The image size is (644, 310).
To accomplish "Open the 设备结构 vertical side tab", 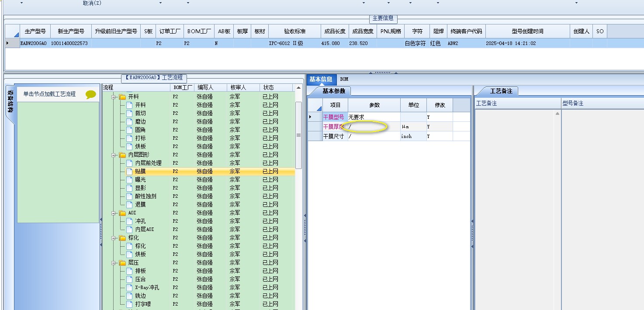I will click(x=10, y=101).
